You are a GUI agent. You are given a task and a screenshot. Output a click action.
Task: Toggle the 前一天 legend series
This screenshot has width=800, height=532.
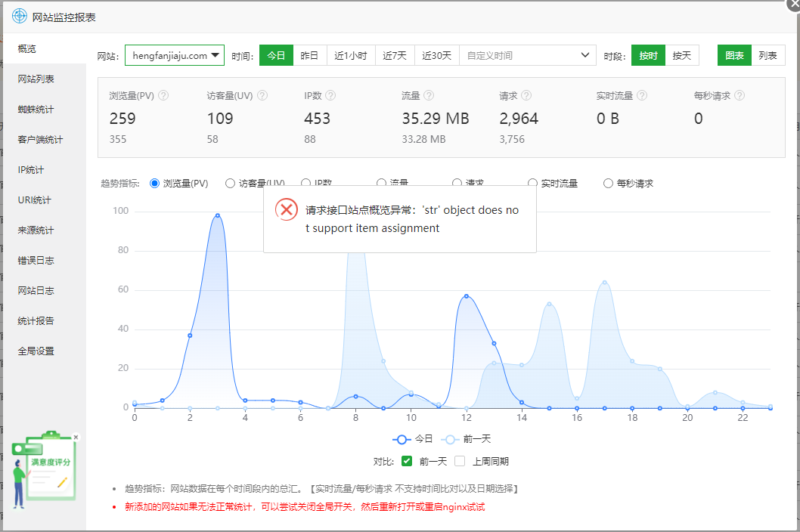click(465, 439)
